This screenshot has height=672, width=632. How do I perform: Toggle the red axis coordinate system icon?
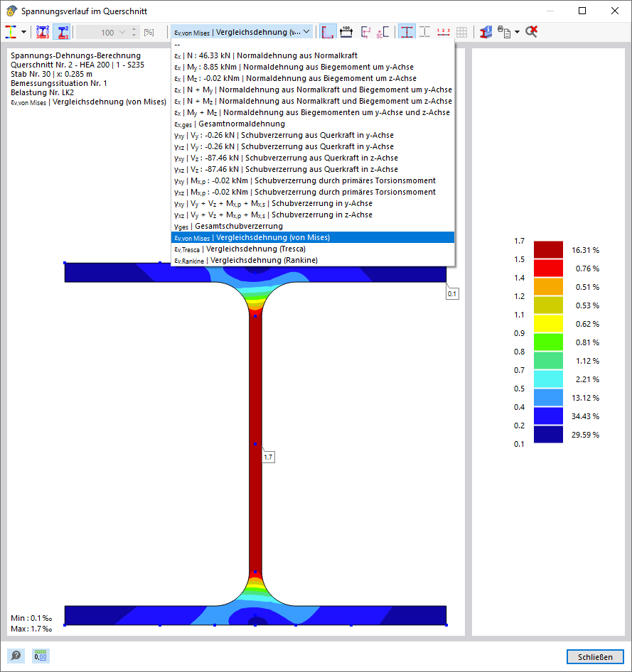[328, 32]
